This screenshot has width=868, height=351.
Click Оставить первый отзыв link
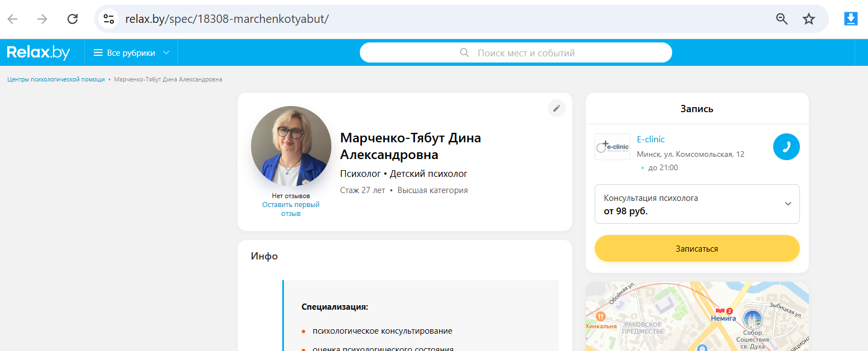click(291, 209)
